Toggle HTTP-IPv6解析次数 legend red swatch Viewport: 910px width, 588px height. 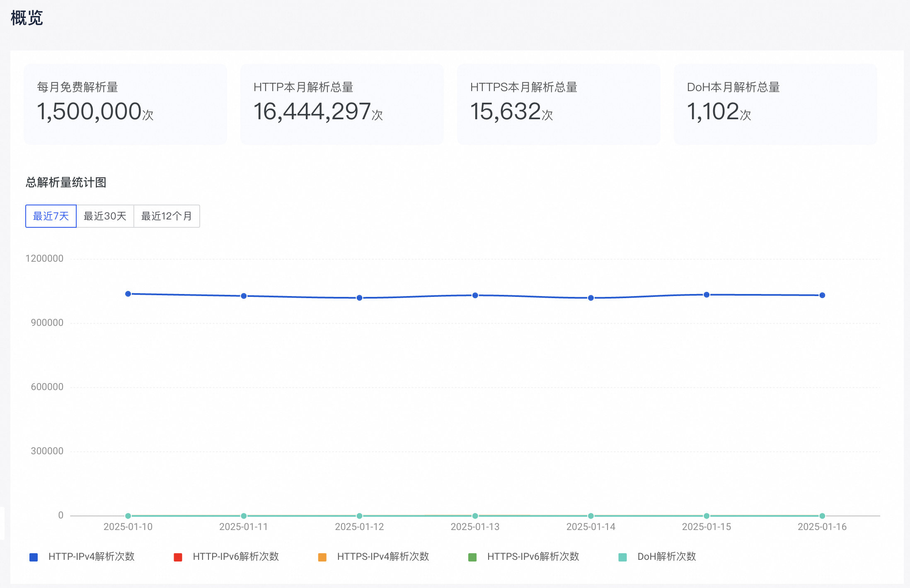click(178, 557)
